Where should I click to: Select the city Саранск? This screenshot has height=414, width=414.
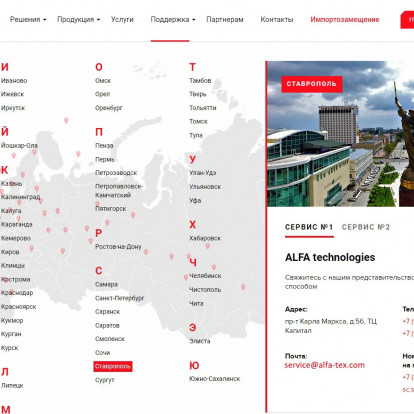[107, 312]
